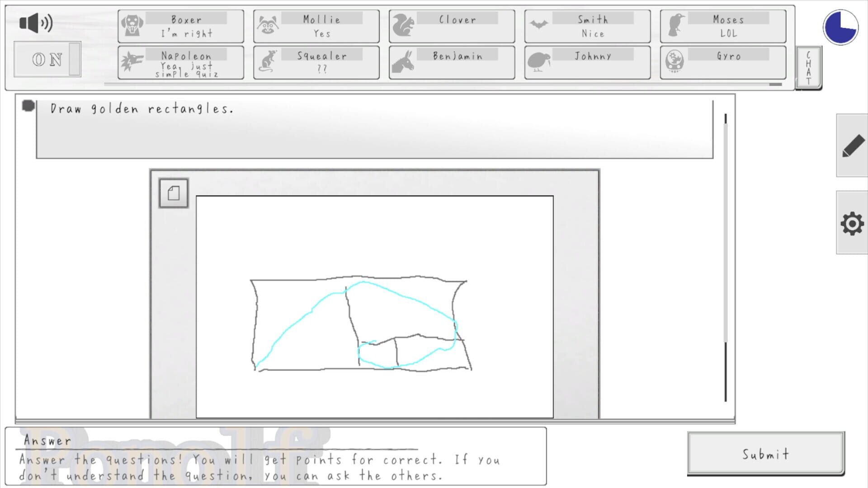Viewport: 868px width, 488px height.
Task: Click Mollie's raccoon avatar icon
Action: pos(268,25)
